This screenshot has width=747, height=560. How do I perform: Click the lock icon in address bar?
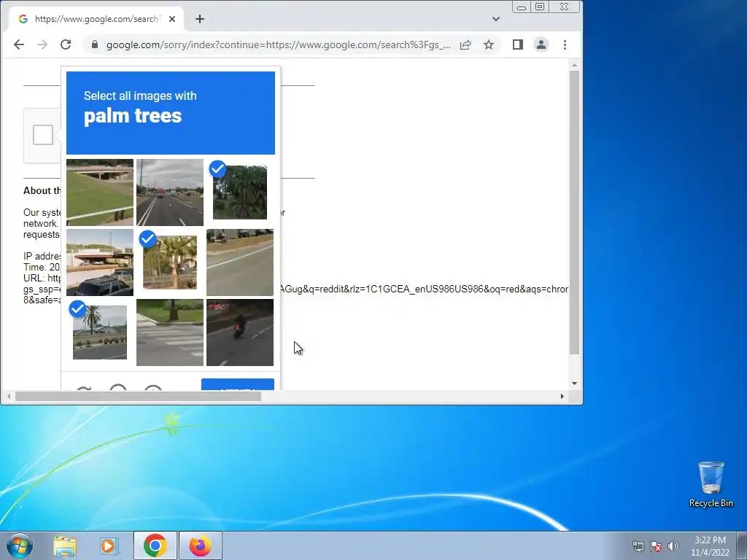click(x=94, y=44)
